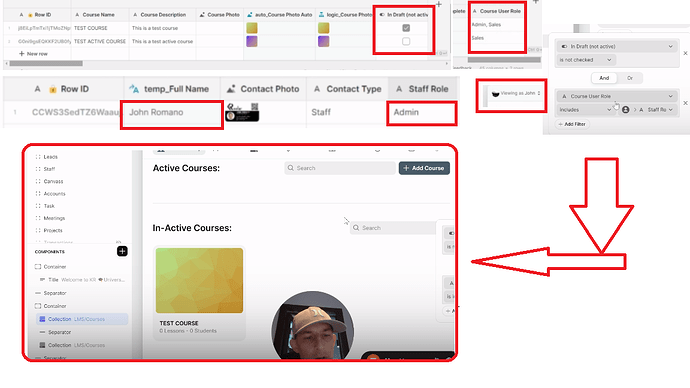The height and width of the screenshot is (388, 690).
Task: Open the Leads tab in the sidebar
Action: 50,157
